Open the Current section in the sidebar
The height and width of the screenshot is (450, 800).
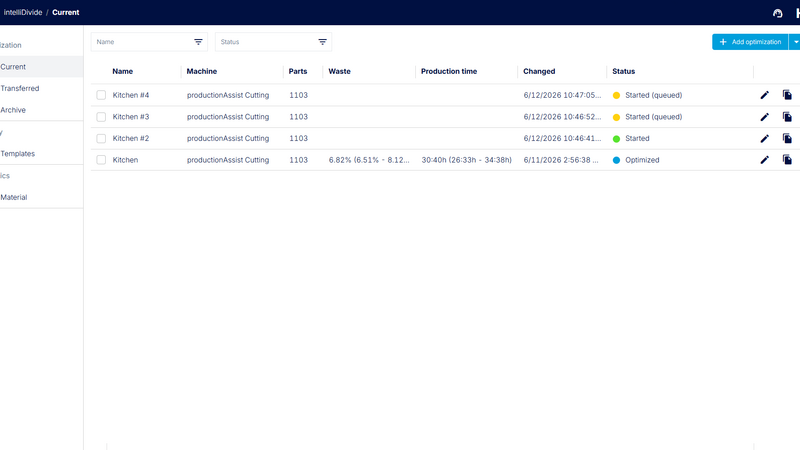tap(41, 67)
